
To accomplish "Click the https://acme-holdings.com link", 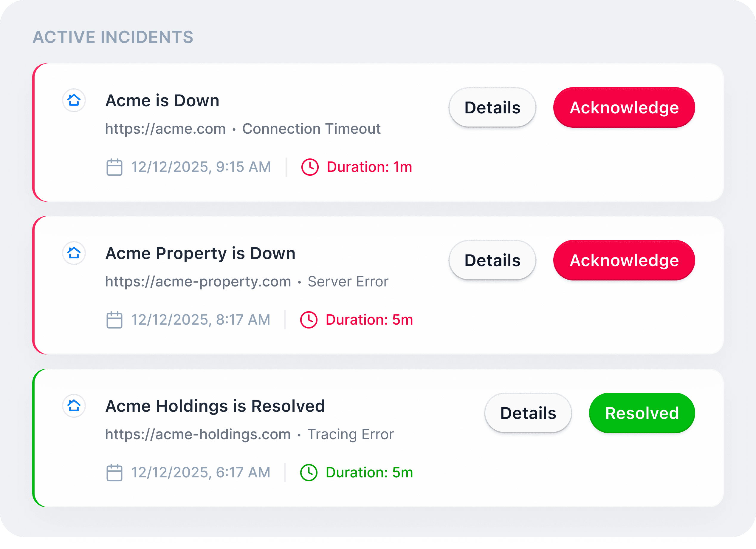I will pyautogui.click(x=198, y=434).
